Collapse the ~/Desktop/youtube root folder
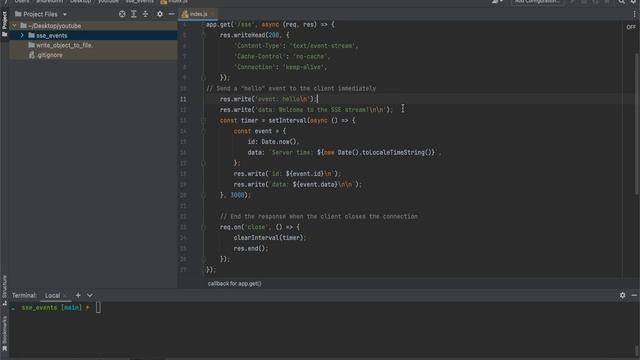 (15, 26)
